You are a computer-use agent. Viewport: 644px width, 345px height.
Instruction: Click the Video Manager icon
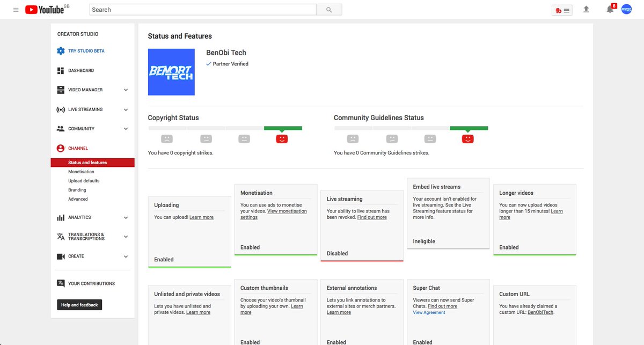[61, 90]
